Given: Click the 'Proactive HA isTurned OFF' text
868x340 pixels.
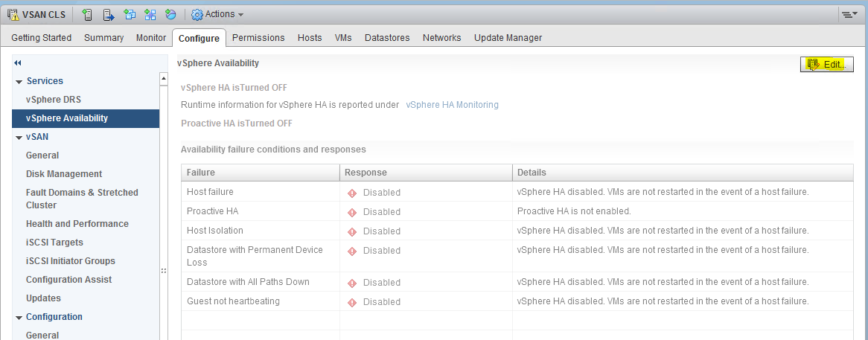Looking at the screenshot, I should pos(237,123).
